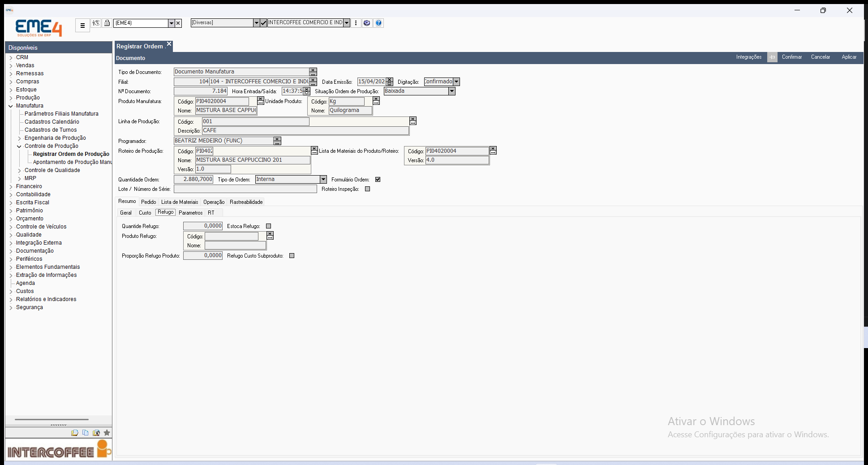Viewport: 868px width, 465px height.
Task: Expand the Financeiro tree node
Action: 11,187
